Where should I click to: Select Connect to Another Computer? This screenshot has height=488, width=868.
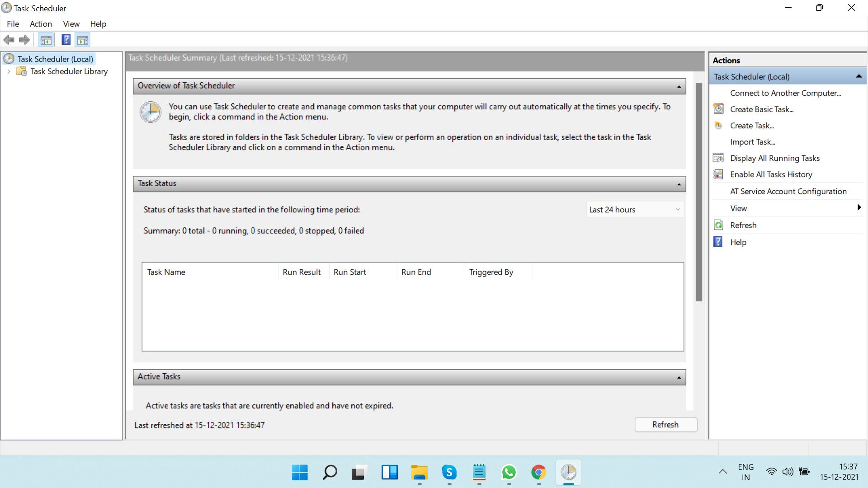[786, 93]
